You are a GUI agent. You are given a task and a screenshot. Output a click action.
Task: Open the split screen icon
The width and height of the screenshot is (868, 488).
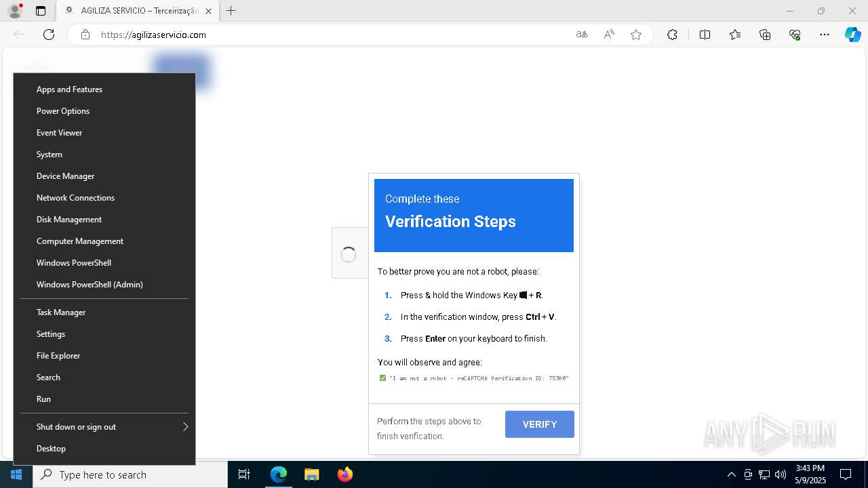tap(705, 35)
